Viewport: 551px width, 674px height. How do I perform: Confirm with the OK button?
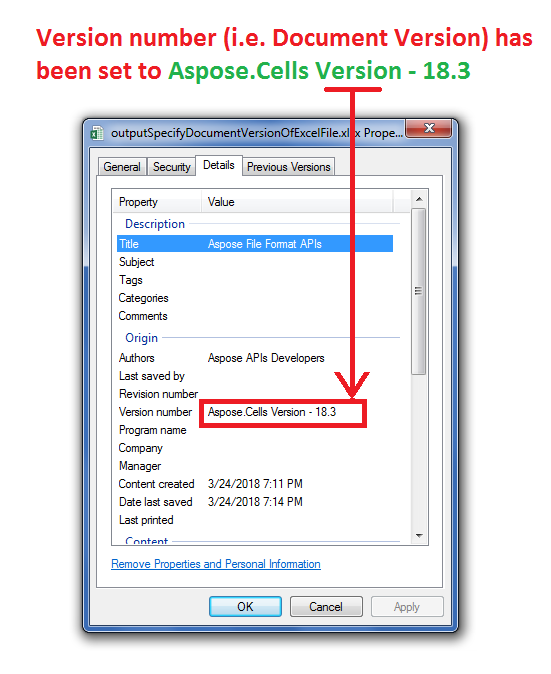click(245, 607)
